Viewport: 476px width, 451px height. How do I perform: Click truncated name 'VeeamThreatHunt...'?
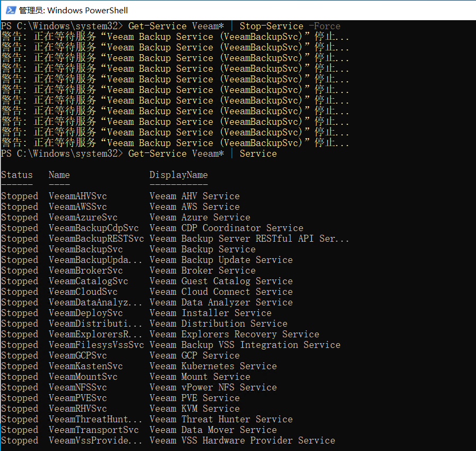tap(96, 420)
